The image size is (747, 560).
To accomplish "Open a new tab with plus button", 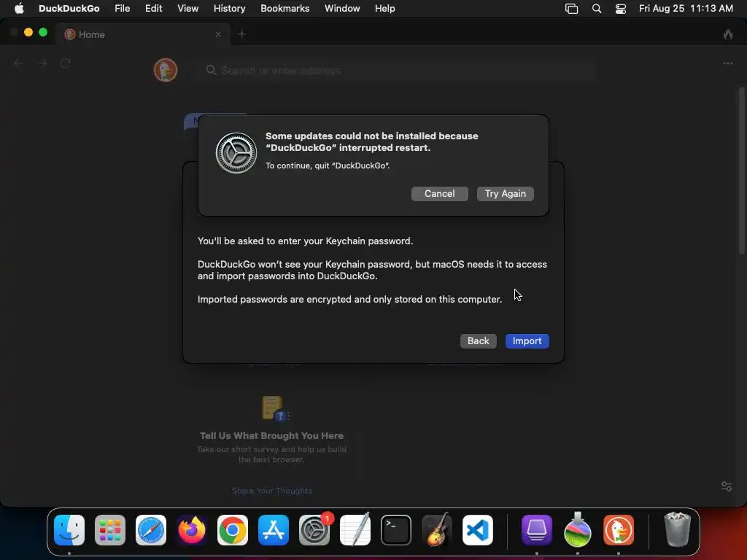I will pyautogui.click(x=241, y=34).
